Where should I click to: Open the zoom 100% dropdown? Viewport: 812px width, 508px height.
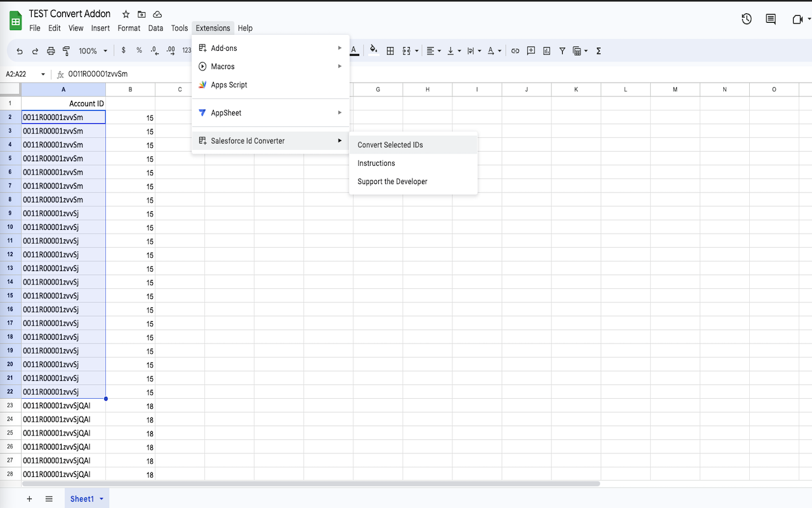click(x=93, y=51)
